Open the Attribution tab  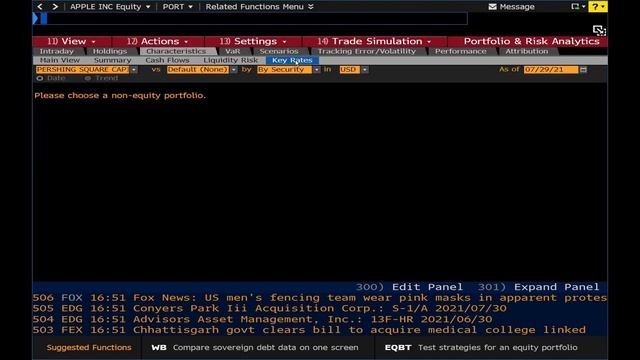point(527,51)
